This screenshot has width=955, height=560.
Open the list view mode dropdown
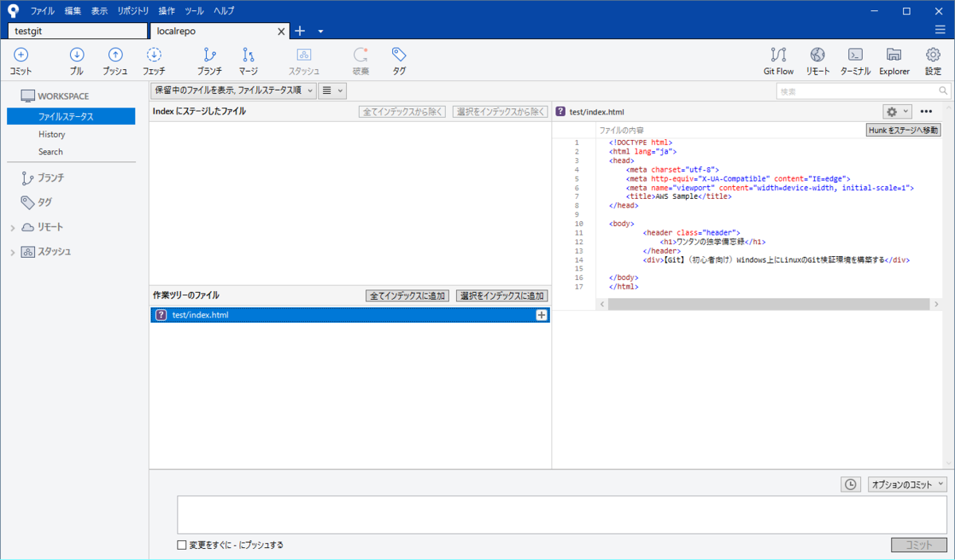[332, 91]
